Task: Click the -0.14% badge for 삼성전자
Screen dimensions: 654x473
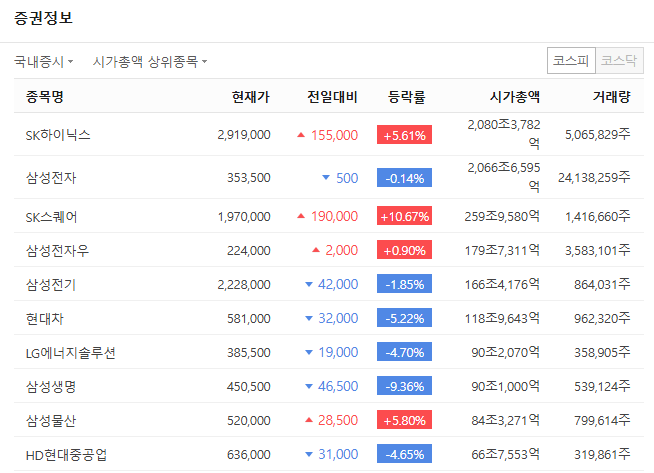Action: pyautogui.click(x=404, y=178)
